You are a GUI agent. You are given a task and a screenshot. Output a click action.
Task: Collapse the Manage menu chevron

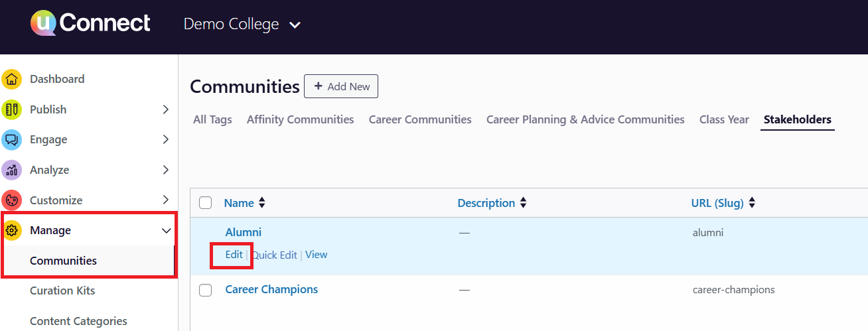(x=166, y=231)
